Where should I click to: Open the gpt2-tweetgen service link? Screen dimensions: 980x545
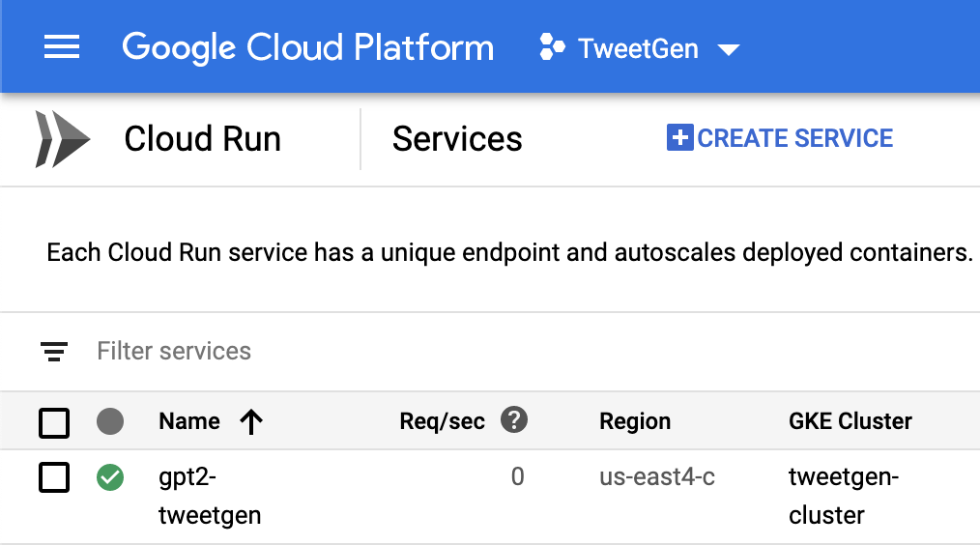pyautogui.click(x=210, y=497)
